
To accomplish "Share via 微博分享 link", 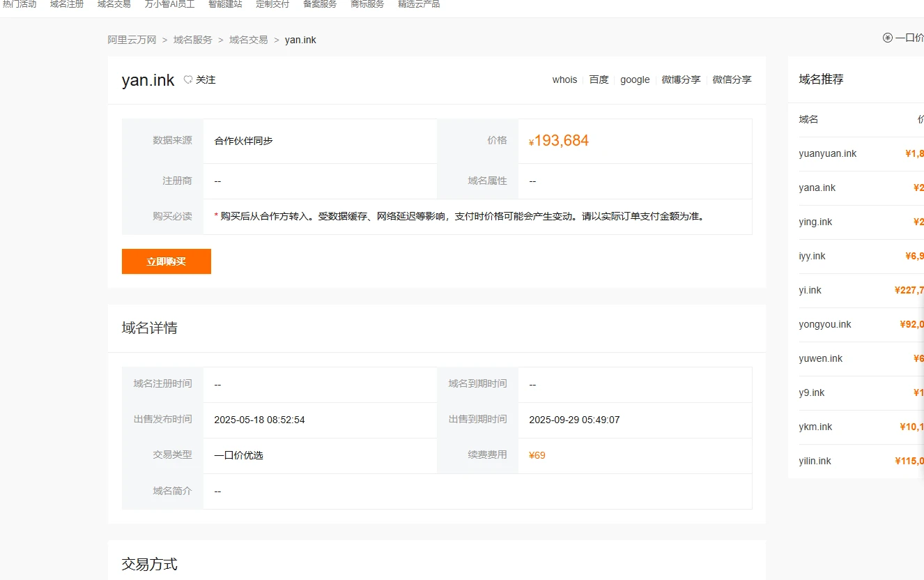I will point(681,79).
